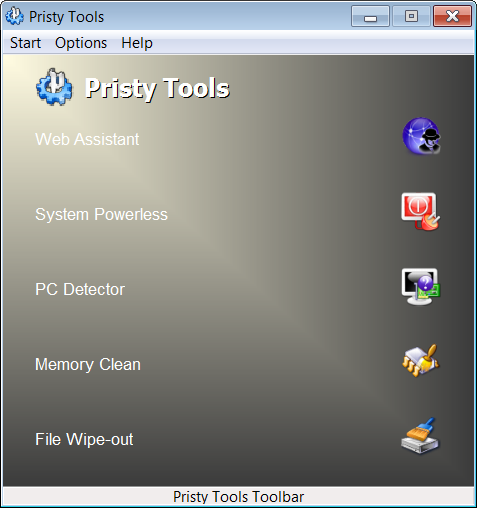Viewport: 477px width, 508px height.
Task: Open File Wipe-out via the drive brush icon
Action: click(x=420, y=436)
